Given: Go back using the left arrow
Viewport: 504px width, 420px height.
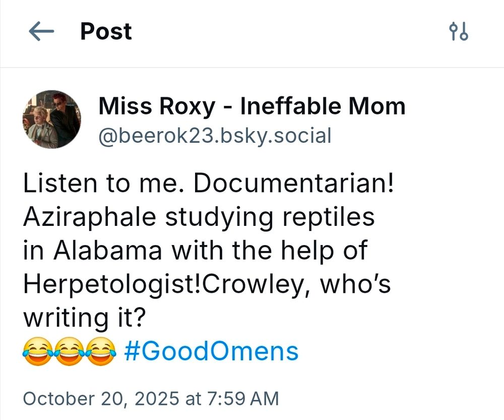Looking at the screenshot, I should click(x=41, y=32).
